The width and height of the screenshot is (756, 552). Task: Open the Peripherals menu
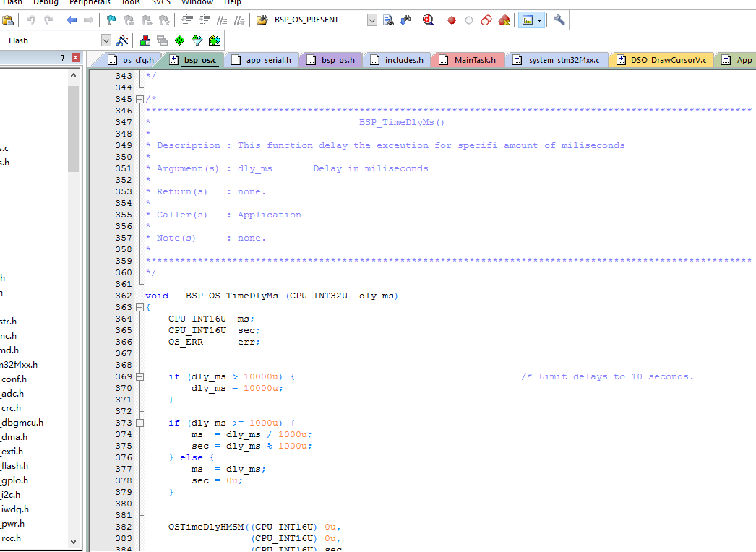(90, 2)
